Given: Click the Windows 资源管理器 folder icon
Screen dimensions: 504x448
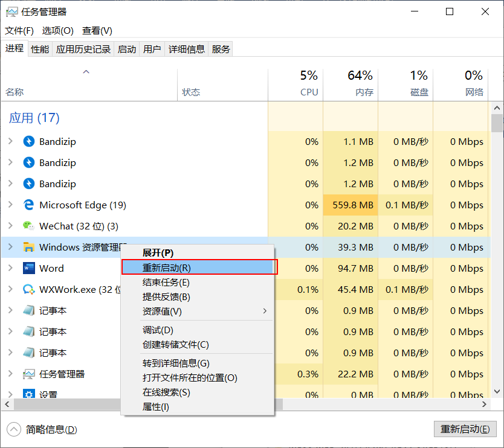Looking at the screenshot, I should [28, 247].
